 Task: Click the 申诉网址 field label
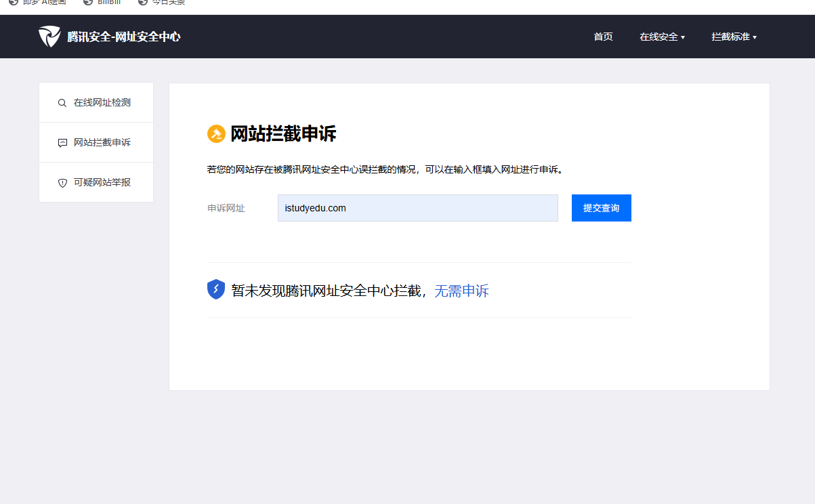[226, 209]
